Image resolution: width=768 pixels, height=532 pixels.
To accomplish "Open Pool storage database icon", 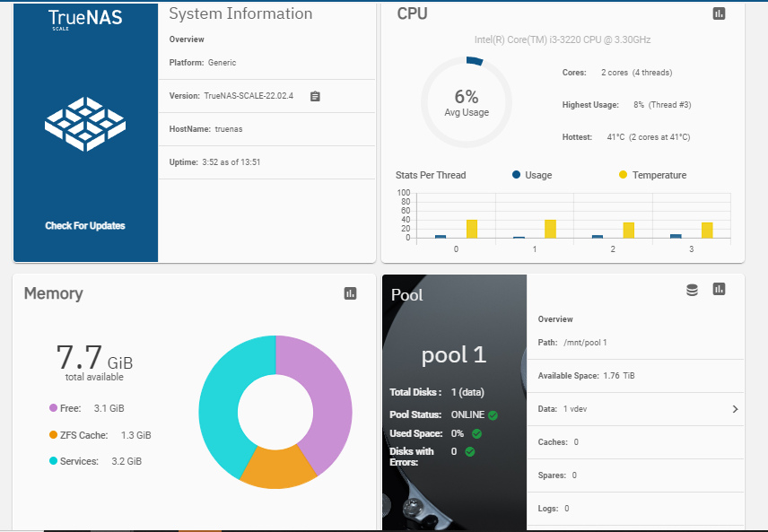I will [692, 290].
